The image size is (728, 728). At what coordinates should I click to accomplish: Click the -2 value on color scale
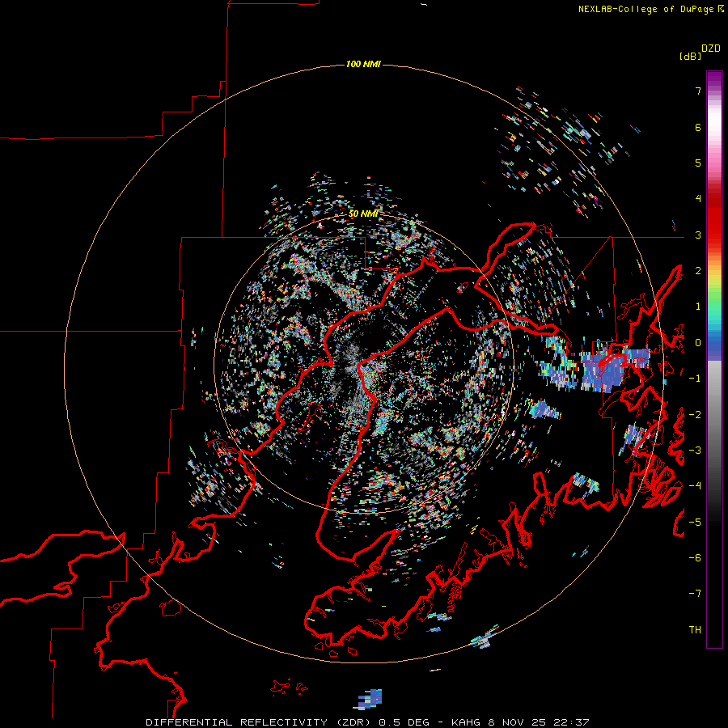point(695,415)
